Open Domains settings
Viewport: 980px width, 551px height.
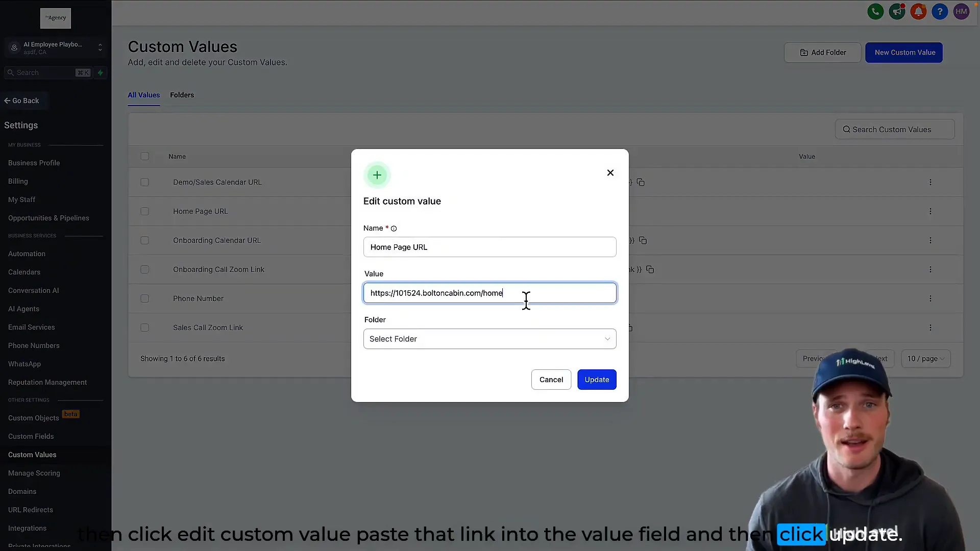(x=22, y=491)
